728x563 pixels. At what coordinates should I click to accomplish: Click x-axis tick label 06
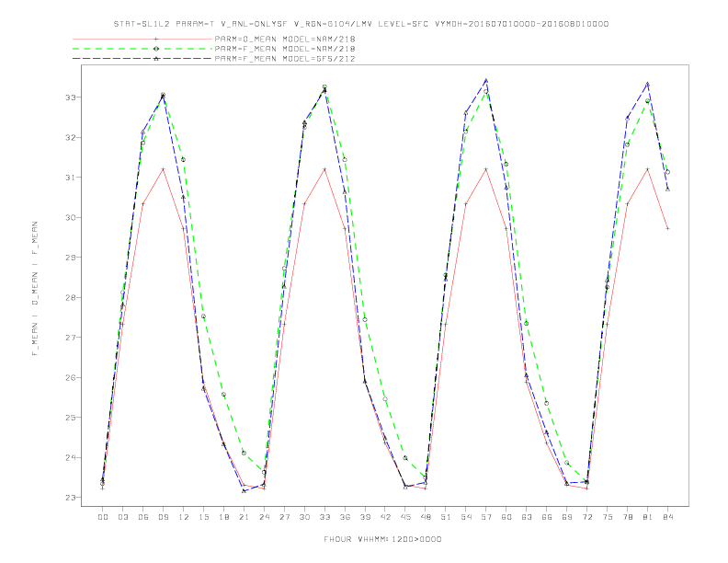(x=143, y=517)
